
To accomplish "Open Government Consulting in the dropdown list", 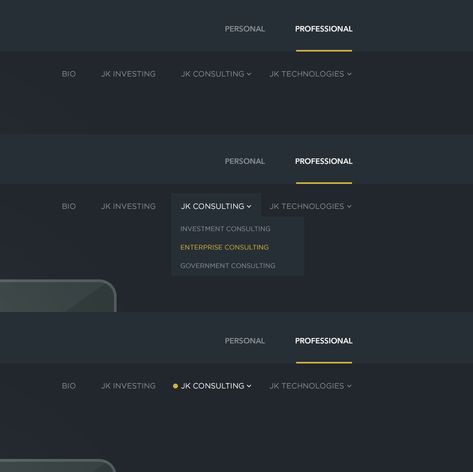I will click(x=228, y=266).
